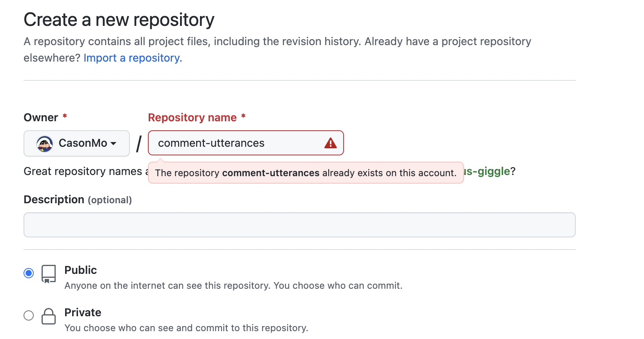
Task: Click the Private lock icon
Action: tap(49, 316)
